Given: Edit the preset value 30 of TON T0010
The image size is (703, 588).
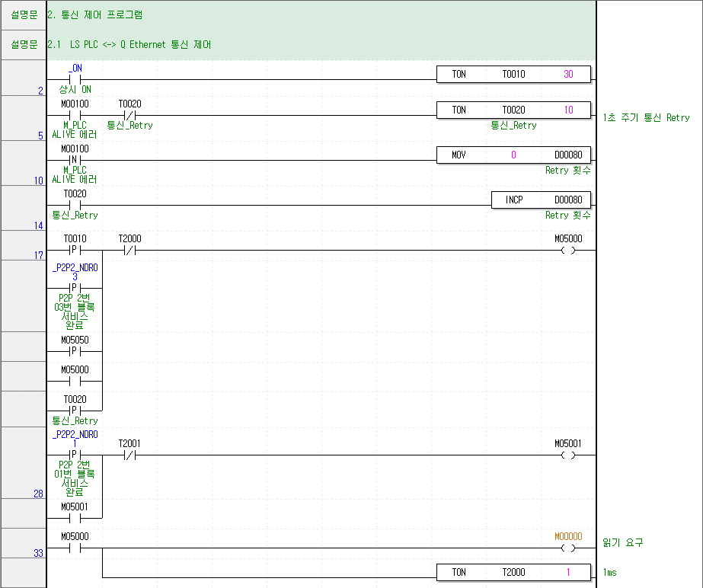Looking at the screenshot, I should tap(570, 73).
